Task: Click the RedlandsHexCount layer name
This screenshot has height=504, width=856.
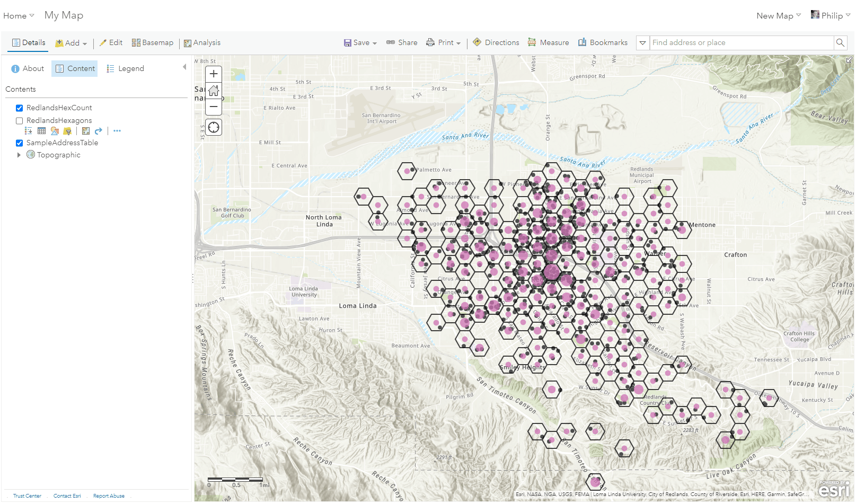Action: [59, 108]
